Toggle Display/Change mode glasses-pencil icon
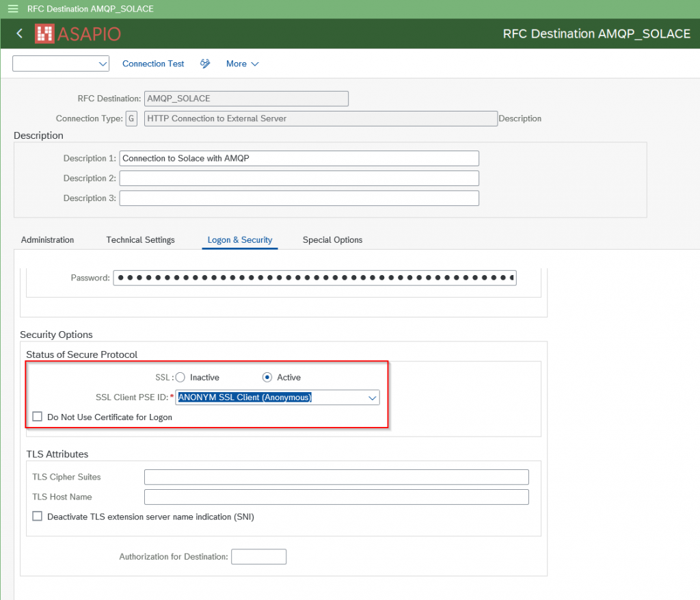Screen dimensions: 700x600 pos(205,64)
